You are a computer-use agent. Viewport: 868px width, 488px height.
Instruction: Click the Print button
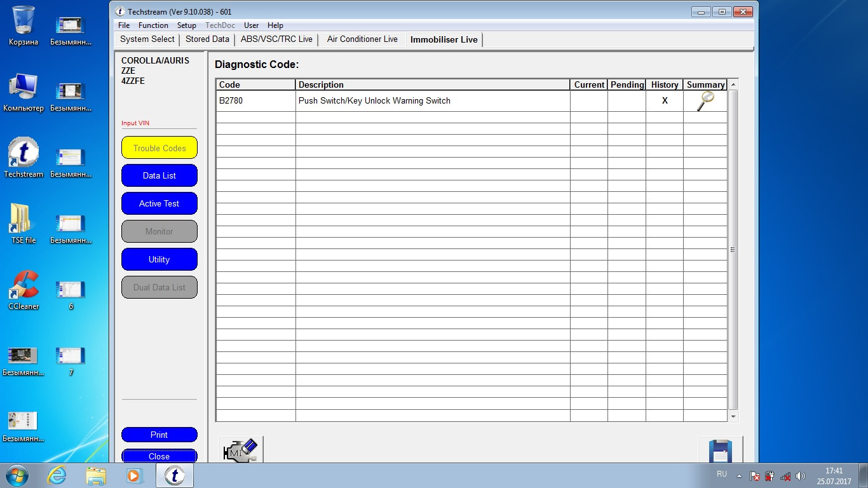click(x=159, y=435)
